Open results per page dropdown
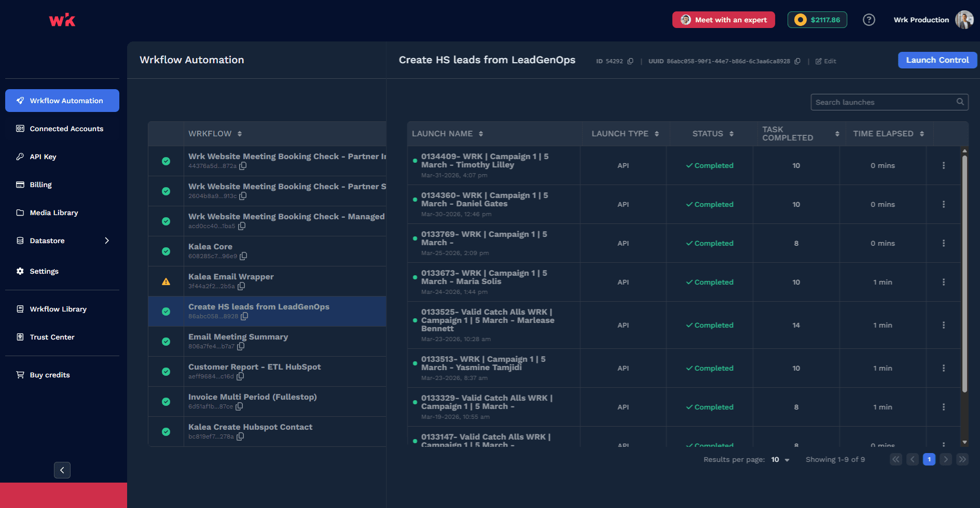This screenshot has width=980, height=508. pos(780,460)
